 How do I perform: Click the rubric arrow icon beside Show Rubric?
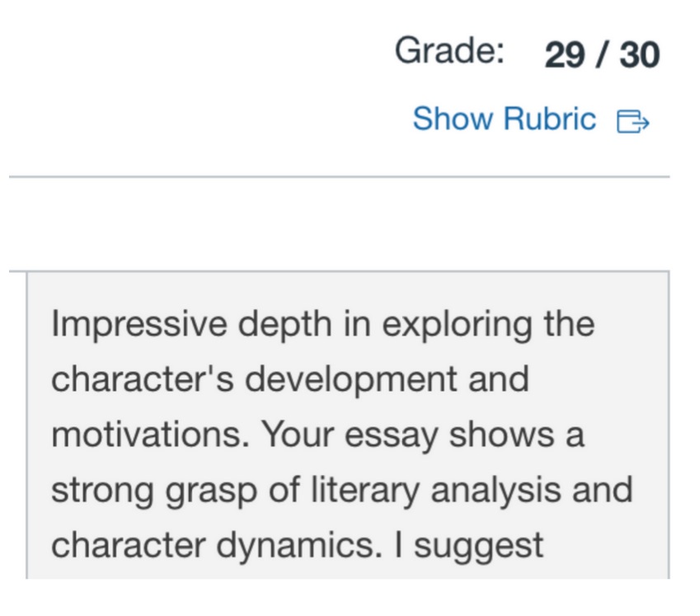[633, 122]
